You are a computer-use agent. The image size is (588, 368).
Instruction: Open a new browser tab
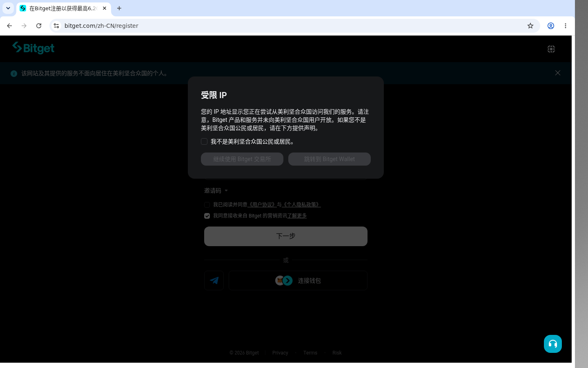[119, 8]
